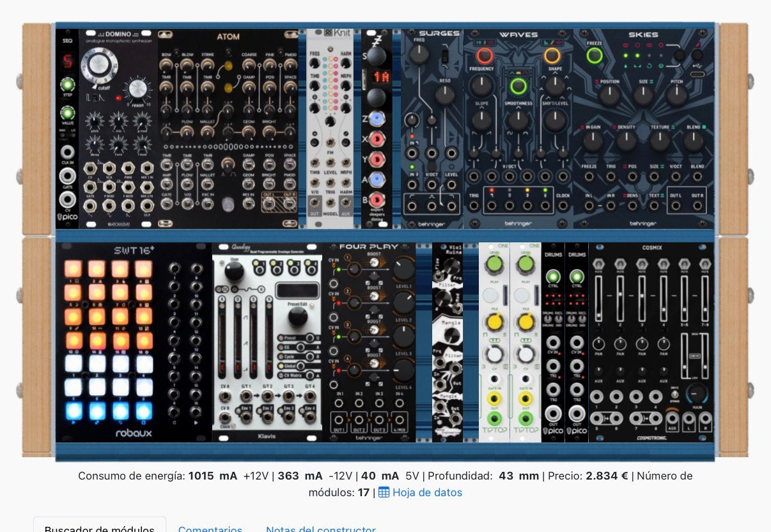
Task: Click the orange SHAPE knob on Waves
Action: [x=552, y=56]
